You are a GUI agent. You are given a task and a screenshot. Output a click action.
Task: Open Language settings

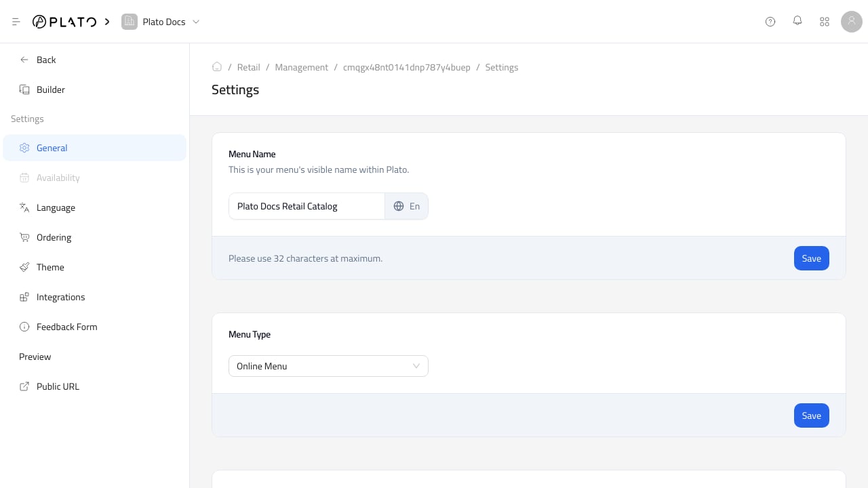point(95,207)
